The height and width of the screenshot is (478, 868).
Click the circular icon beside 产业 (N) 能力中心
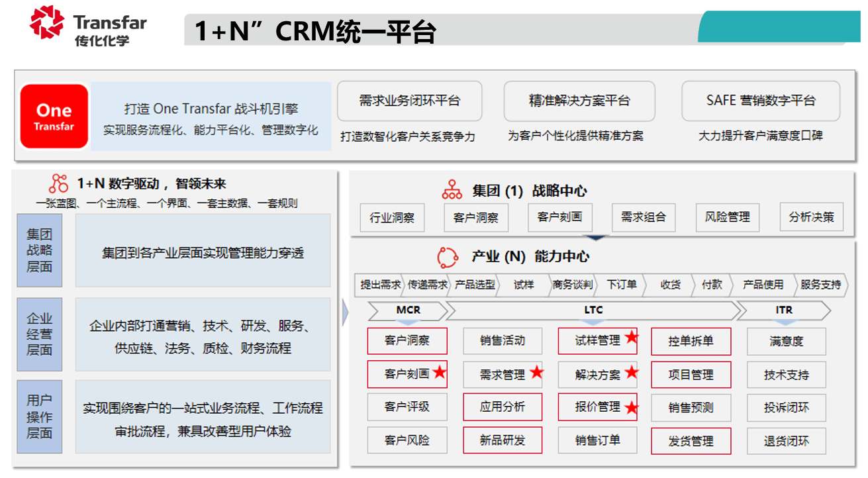pos(448,256)
